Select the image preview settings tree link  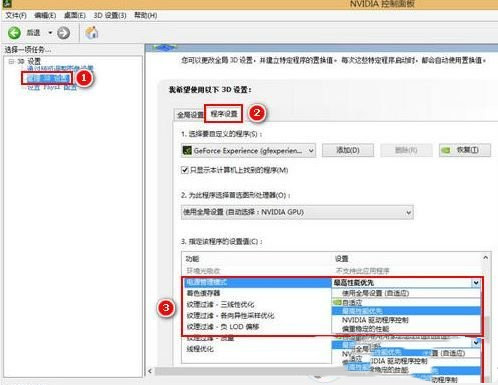point(60,69)
